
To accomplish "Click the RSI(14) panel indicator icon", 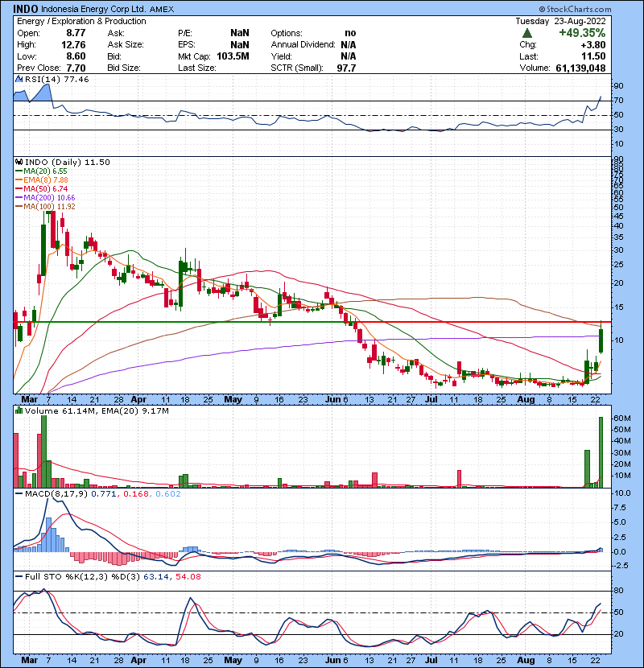I will point(19,79).
